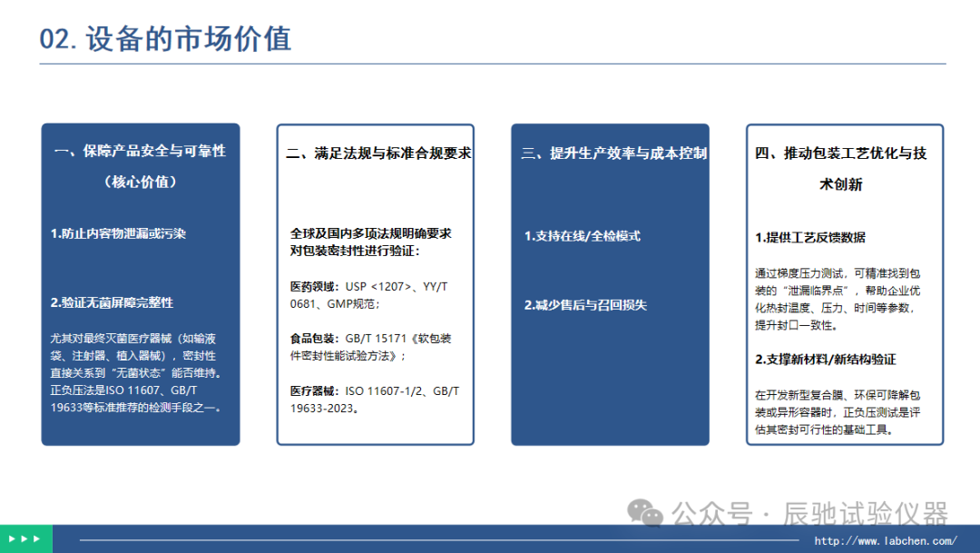Click the green triple-arrow icon in footer

(25, 538)
